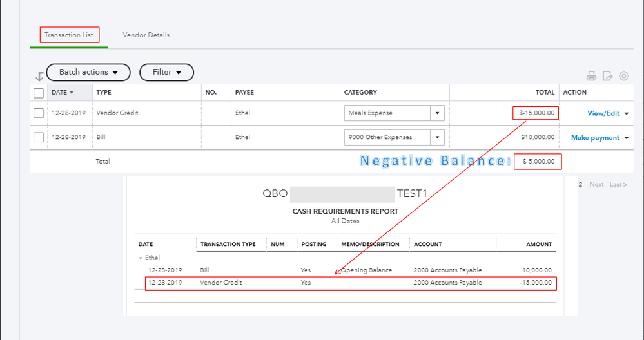The height and width of the screenshot is (340, 644).
Task: Check the Vendor Credit row checkbox
Action: click(x=39, y=113)
